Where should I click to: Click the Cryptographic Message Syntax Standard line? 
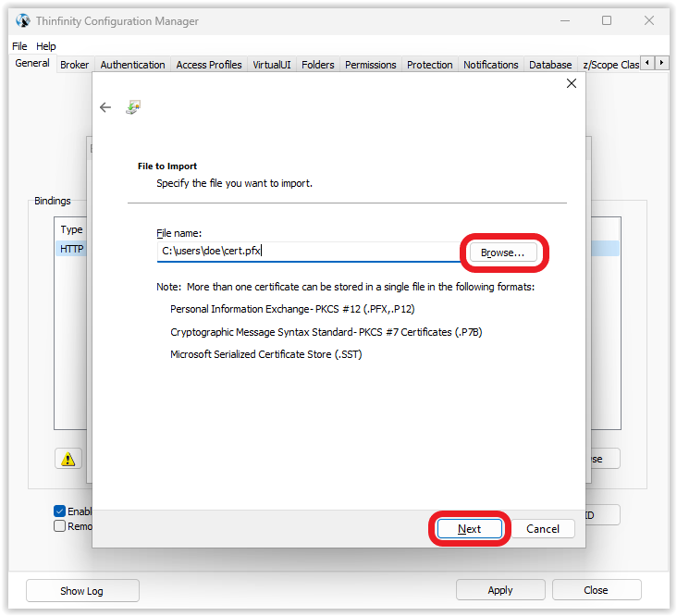click(326, 332)
